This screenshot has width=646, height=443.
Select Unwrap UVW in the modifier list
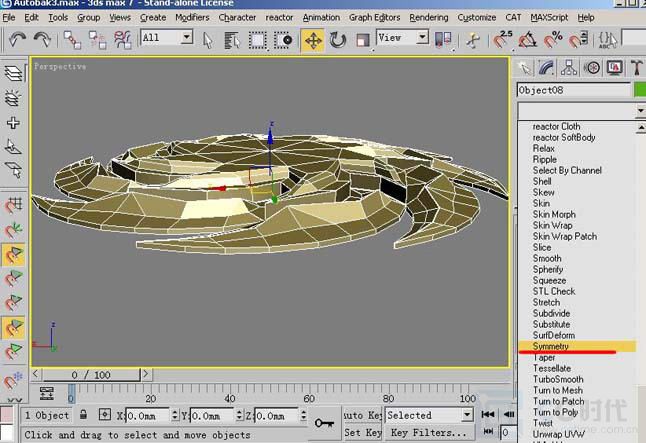pyautogui.click(x=558, y=434)
